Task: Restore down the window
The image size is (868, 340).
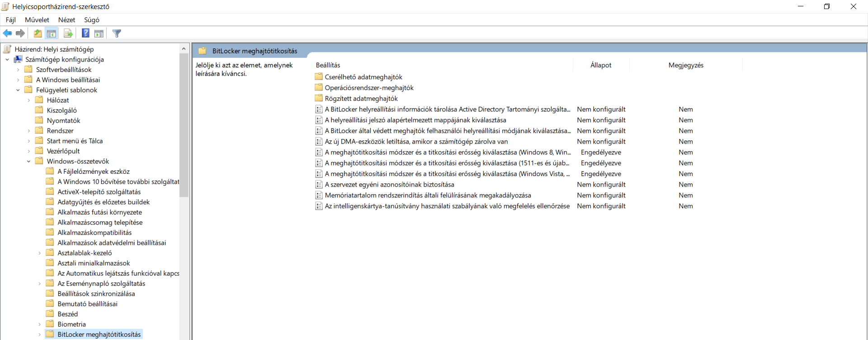Action: pyautogui.click(x=827, y=6)
